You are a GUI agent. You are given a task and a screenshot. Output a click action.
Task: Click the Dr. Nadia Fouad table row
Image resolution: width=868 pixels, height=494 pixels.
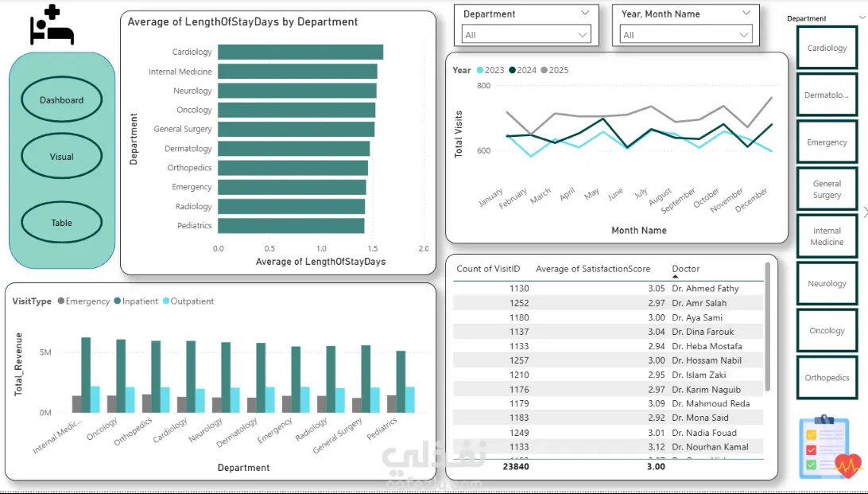pyautogui.click(x=608, y=433)
